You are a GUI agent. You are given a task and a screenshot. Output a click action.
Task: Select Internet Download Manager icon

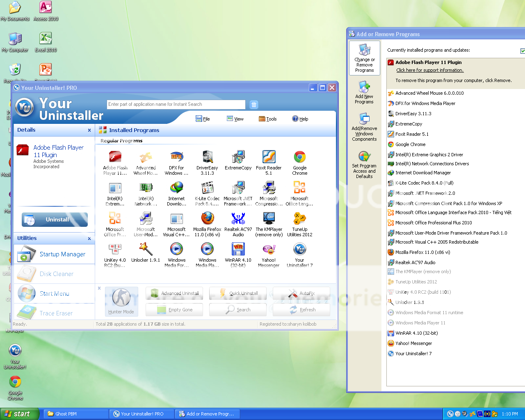click(176, 188)
